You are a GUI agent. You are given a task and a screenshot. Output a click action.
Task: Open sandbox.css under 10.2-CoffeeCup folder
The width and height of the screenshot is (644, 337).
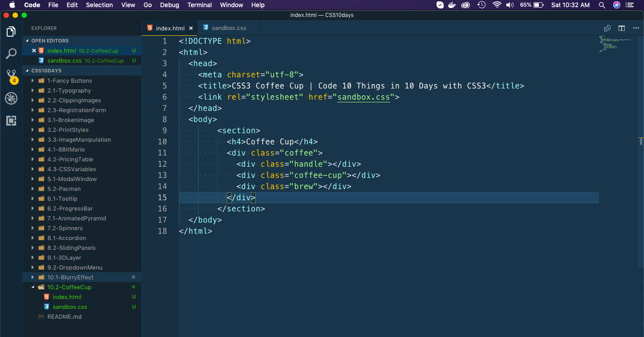point(82,307)
